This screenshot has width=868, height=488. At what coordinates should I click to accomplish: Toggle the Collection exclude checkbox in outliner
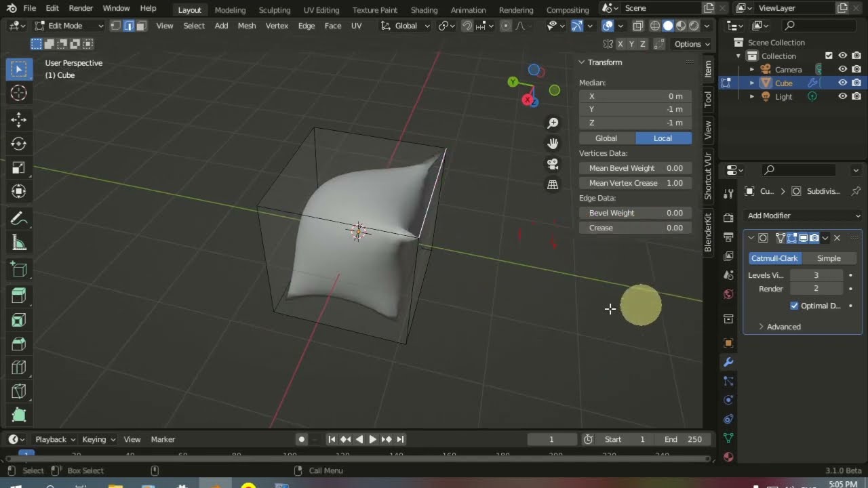tap(829, 56)
